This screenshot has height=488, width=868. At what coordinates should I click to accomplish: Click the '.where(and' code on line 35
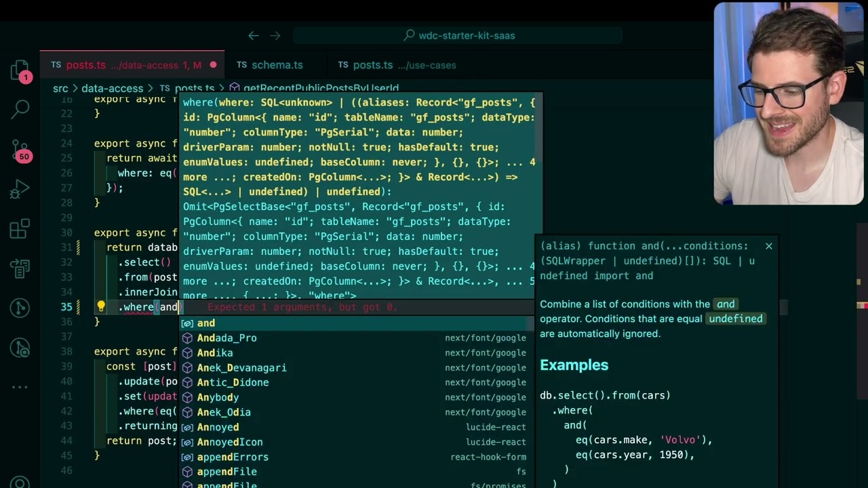coord(149,307)
